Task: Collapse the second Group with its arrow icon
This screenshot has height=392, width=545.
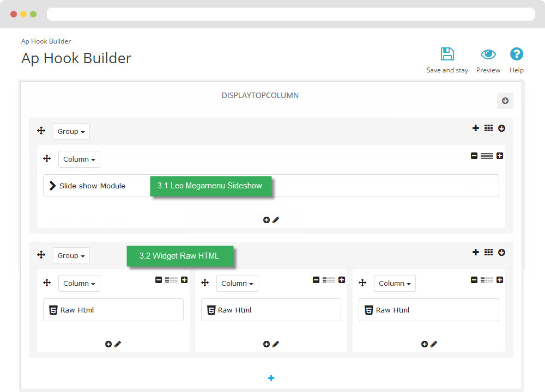Action: [501, 252]
